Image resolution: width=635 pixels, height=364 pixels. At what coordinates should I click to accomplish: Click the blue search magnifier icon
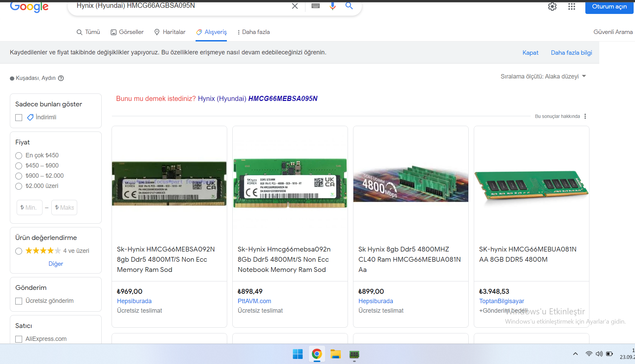[349, 5]
